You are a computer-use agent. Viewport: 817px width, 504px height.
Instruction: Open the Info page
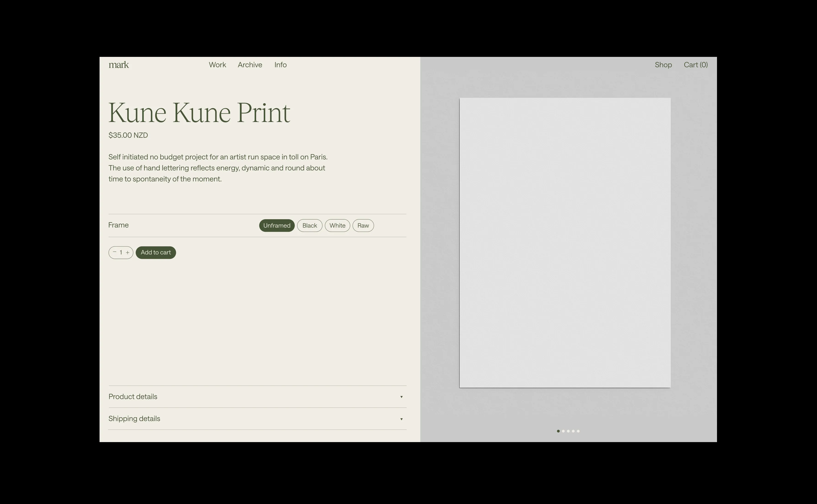(x=280, y=65)
